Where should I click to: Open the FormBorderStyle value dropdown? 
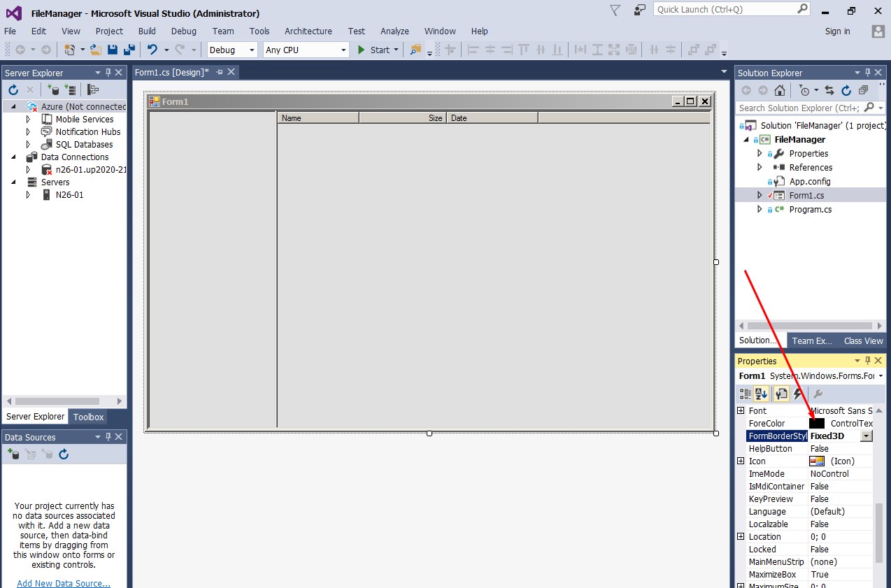pyautogui.click(x=867, y=436)
